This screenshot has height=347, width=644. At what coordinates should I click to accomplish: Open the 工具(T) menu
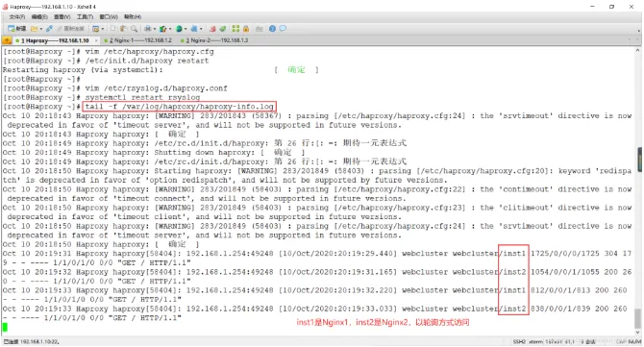coord(85,17)
